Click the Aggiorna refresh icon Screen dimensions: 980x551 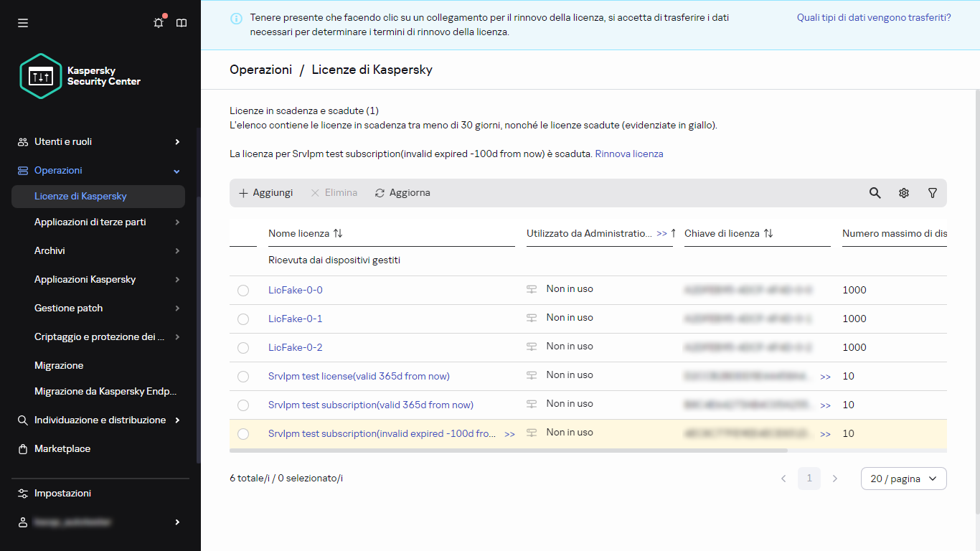tap(380, 192)
